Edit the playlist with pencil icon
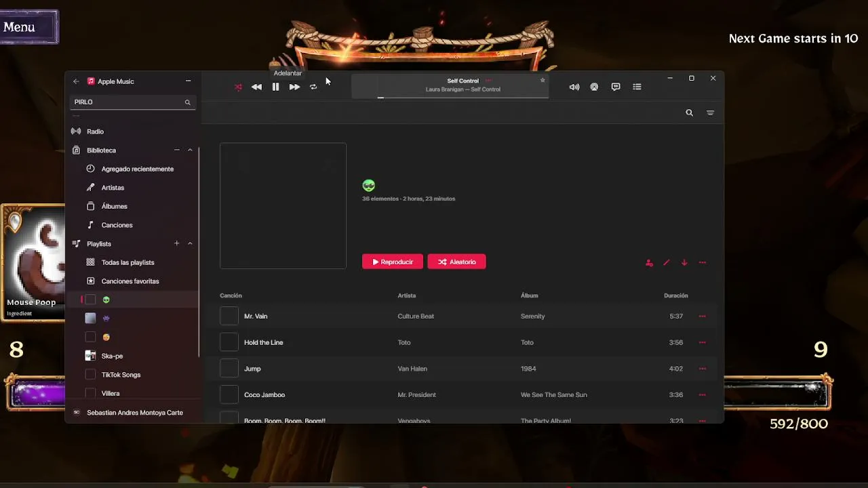 click(x=666, y=263)
